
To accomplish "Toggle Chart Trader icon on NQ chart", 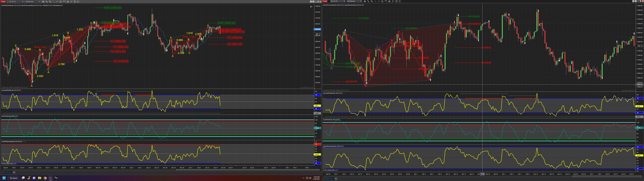I will [386, 1].
